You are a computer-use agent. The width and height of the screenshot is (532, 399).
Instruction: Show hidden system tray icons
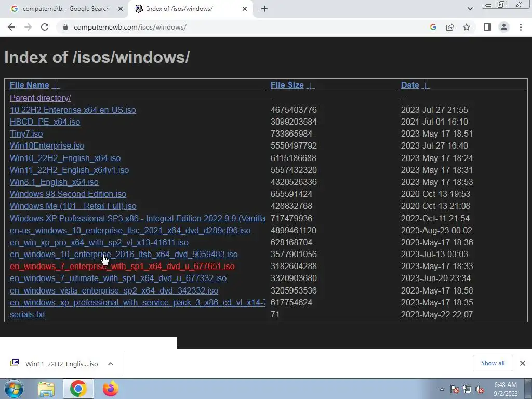[x=442, y=389]
